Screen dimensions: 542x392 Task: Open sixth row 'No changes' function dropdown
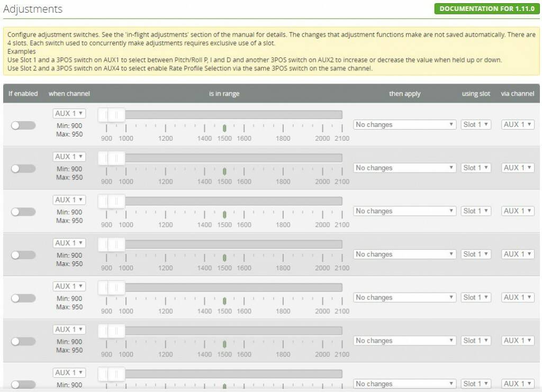(404, 340)
